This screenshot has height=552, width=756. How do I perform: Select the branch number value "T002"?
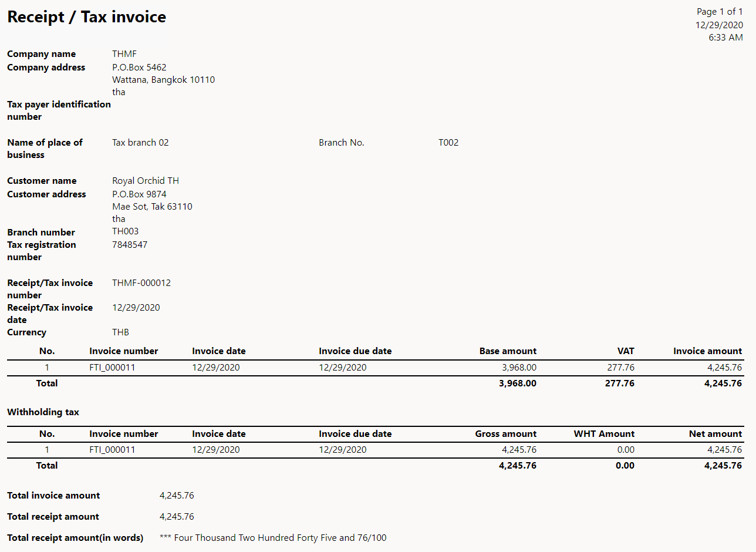(x=448, y=143)
